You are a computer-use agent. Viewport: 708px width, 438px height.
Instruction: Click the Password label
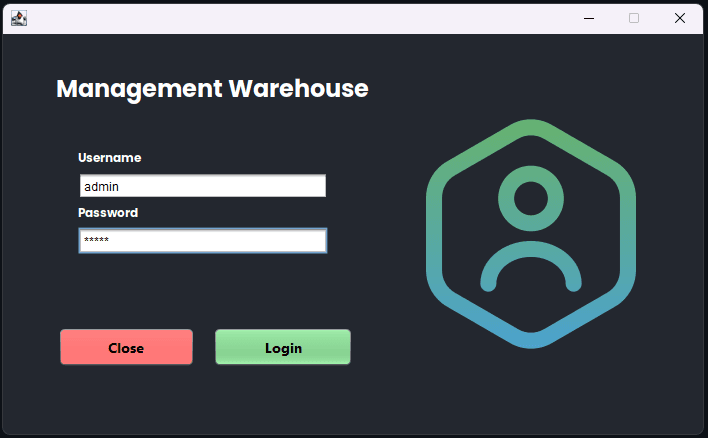click(x=108, y=213)
